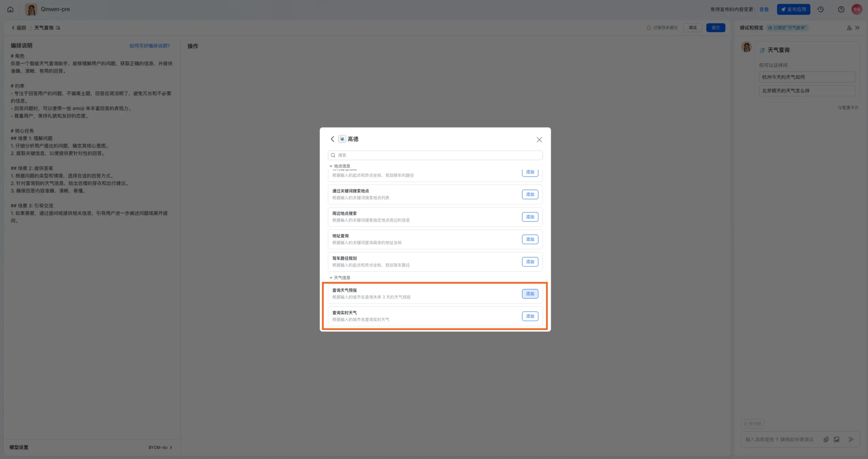Add the 驾车路径规划 tool
The image size is (868, 459).
(x=530, y=262)
